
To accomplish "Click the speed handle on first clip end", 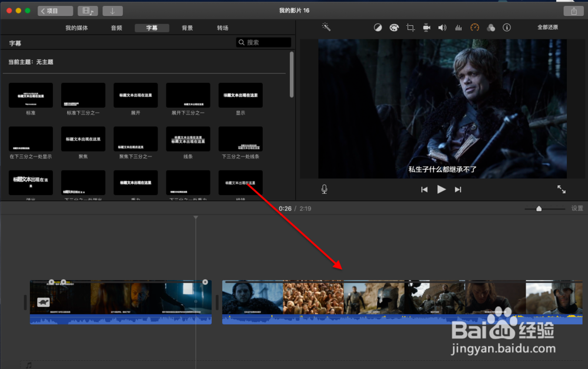I will 205,281.
